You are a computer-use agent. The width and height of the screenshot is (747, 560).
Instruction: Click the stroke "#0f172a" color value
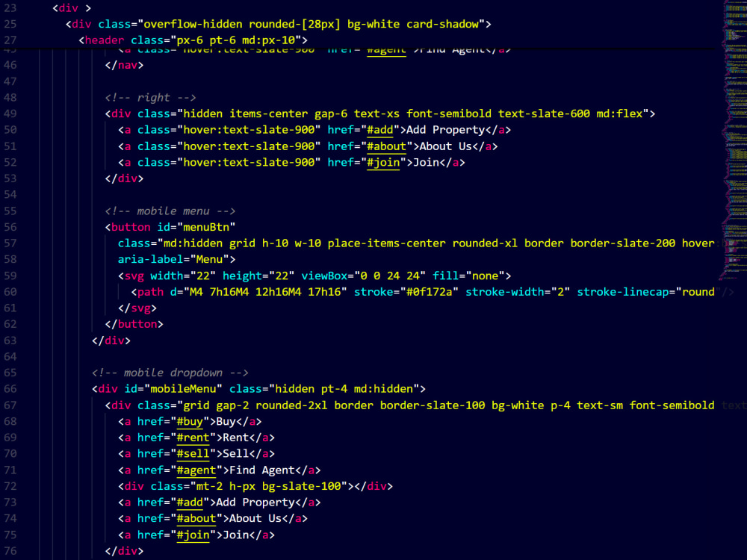(x=430, y=292)
